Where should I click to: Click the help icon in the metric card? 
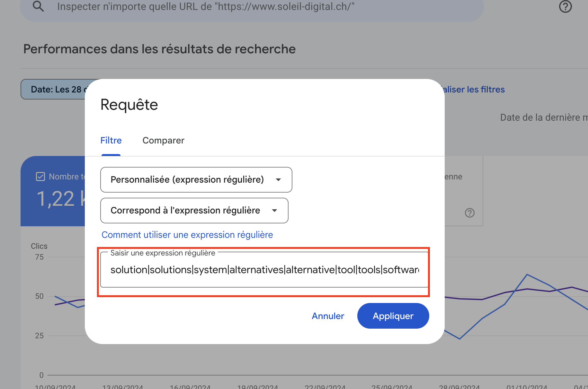click(x=469, y=213)
